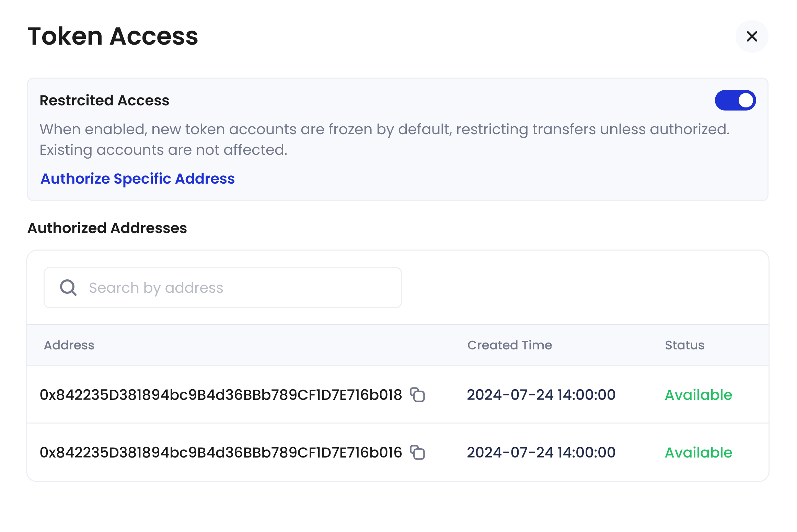Image resolution: width=797 pixels, height=532 pixels.
Task: Click the X icon to close Token Access
Action: [752, 36]
